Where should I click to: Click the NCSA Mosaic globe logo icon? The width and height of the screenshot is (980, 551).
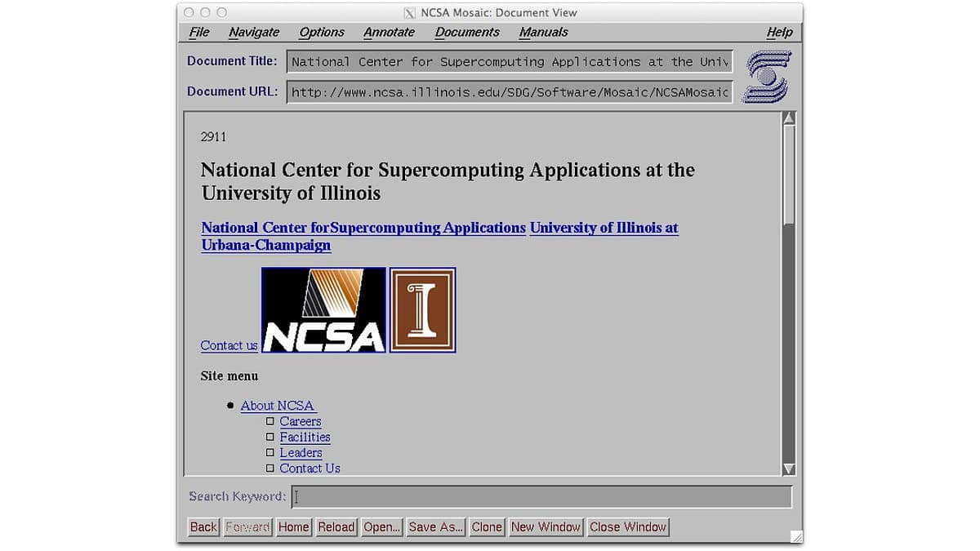[767, 77]
